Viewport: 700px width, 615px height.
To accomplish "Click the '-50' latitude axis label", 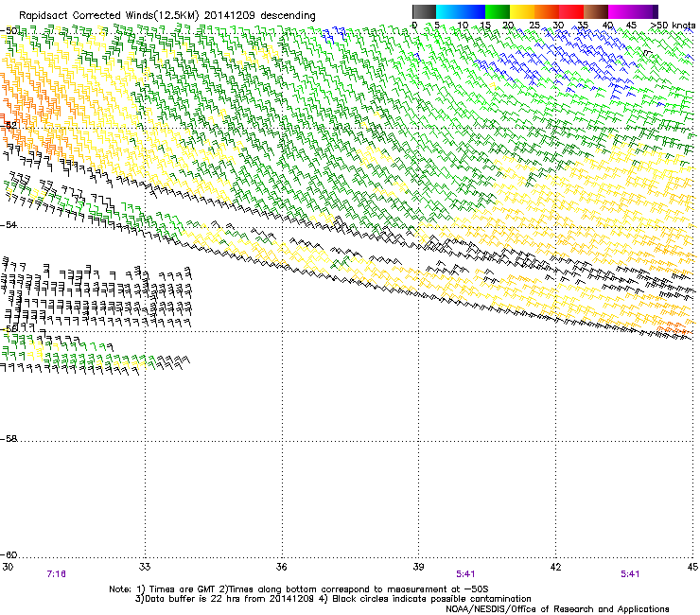I will coord(9,31).
